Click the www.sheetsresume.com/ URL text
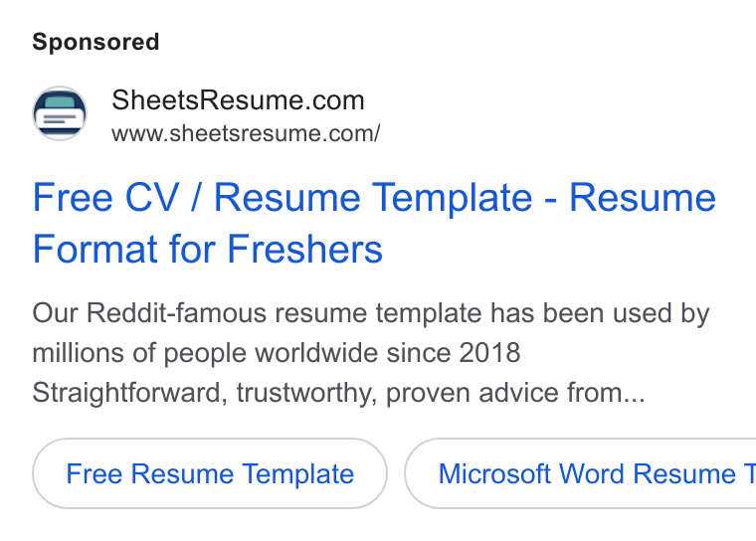756x541 pixels. click(x=246, y=133)
